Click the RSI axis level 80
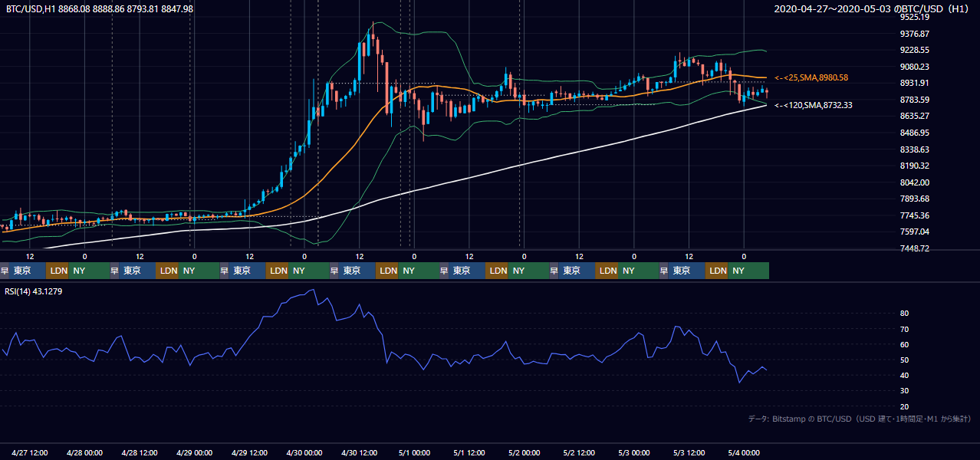The width and height of the screenshot is (980, 460). click(x=905, y=314)
